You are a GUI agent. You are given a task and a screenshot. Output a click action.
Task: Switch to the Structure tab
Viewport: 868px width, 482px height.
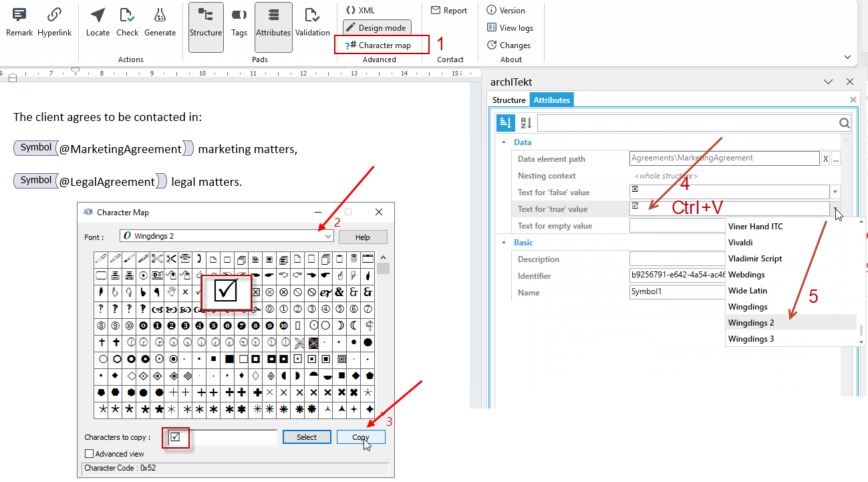[509, 100]
